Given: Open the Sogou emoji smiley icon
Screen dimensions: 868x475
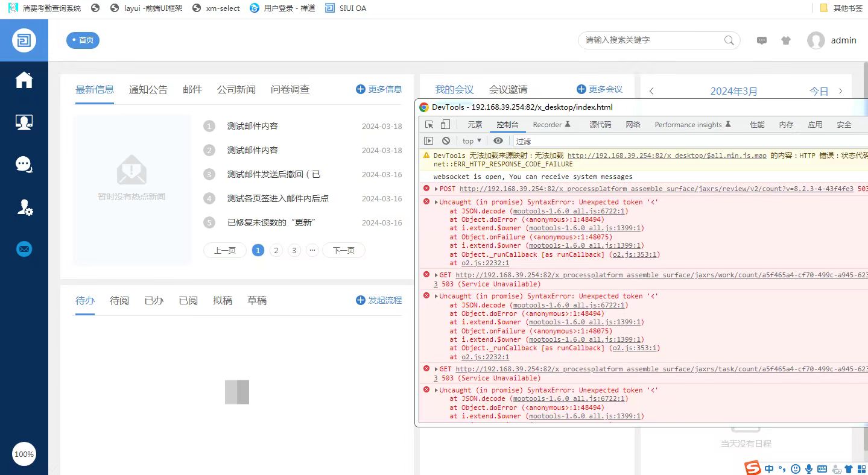Looking at the screenshot, I should (x=796, y=468).
